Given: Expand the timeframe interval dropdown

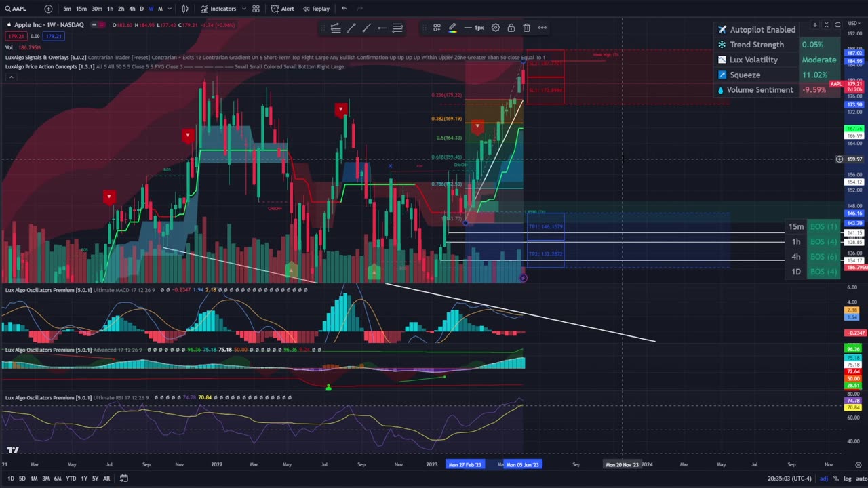Looking at the screenshot, I should point(169,9).
